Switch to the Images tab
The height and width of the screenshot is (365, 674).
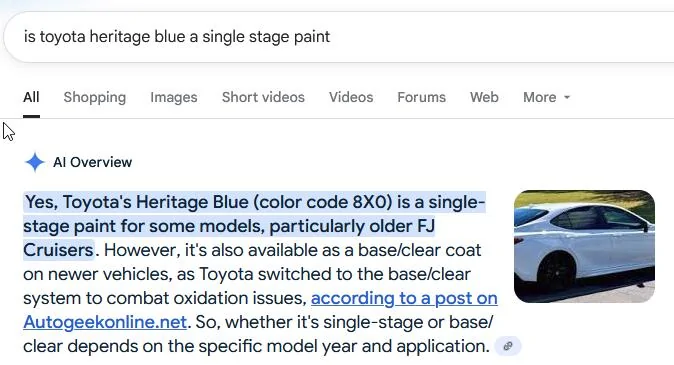174,97
